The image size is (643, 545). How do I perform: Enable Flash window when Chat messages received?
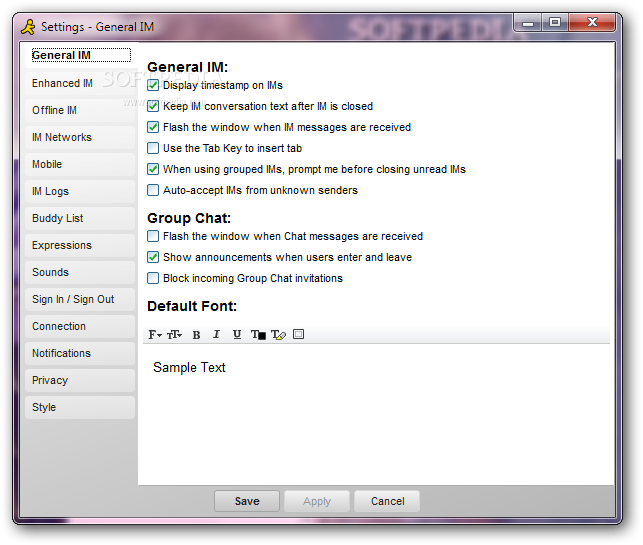tap(153, 236)
